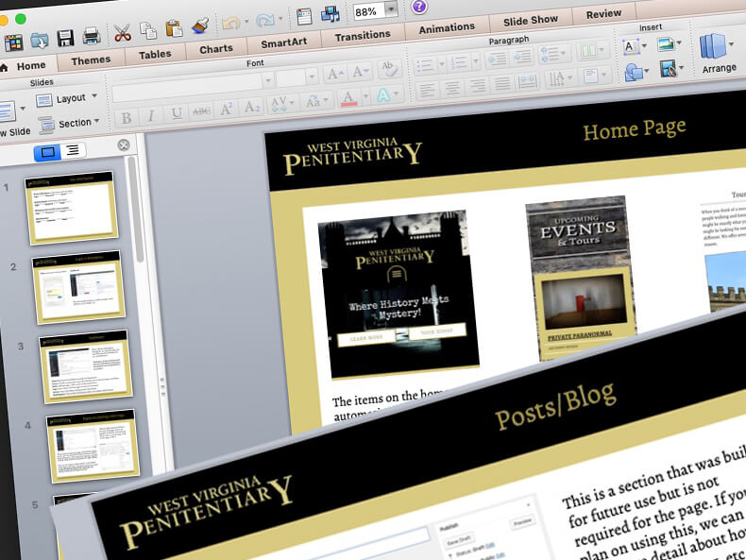Click the Cut scissors icon
Screen dimensions: 746x560
[x=122, y=34]
